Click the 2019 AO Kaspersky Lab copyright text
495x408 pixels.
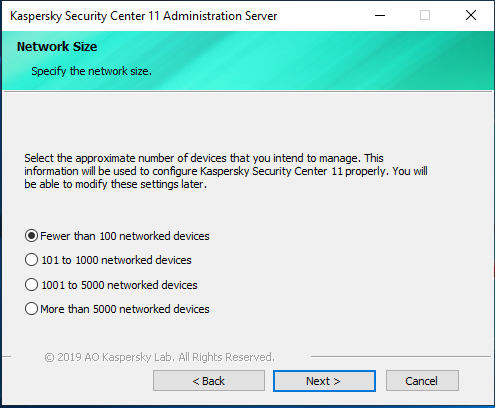[160, 357]
